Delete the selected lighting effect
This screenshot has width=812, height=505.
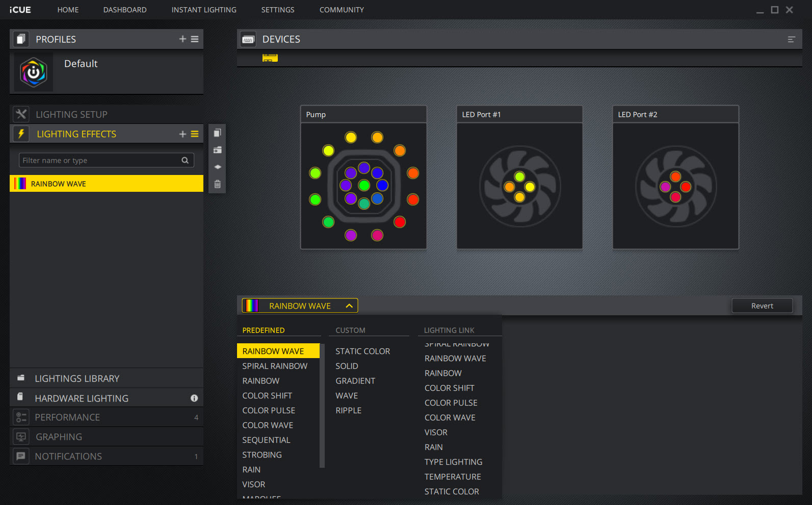(x=217, y=184)
